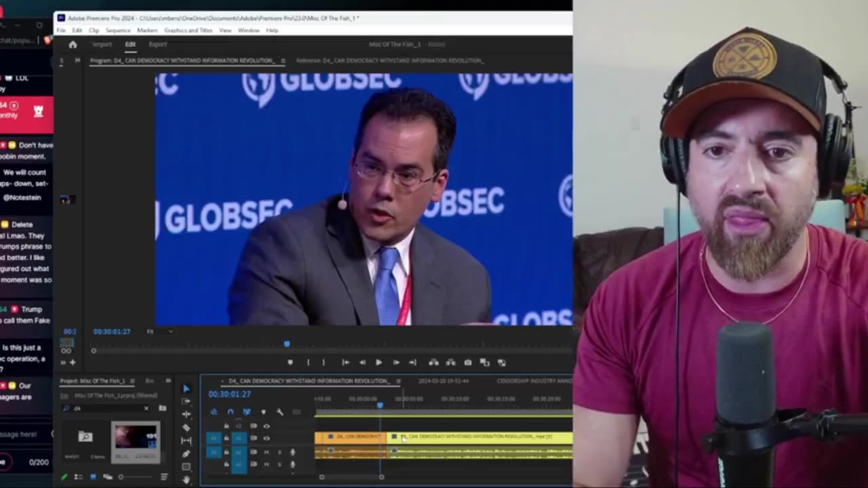Image resolution: width=868 pixels, height=488 pixels.
Task: Switch to the Import workspace tab
Action: 102,45
